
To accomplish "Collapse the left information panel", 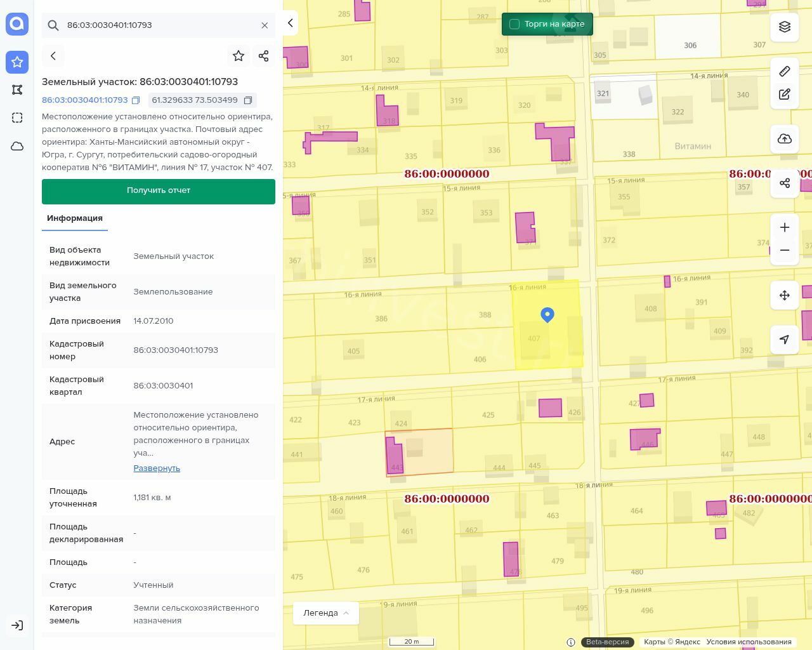I will point(291,23).
